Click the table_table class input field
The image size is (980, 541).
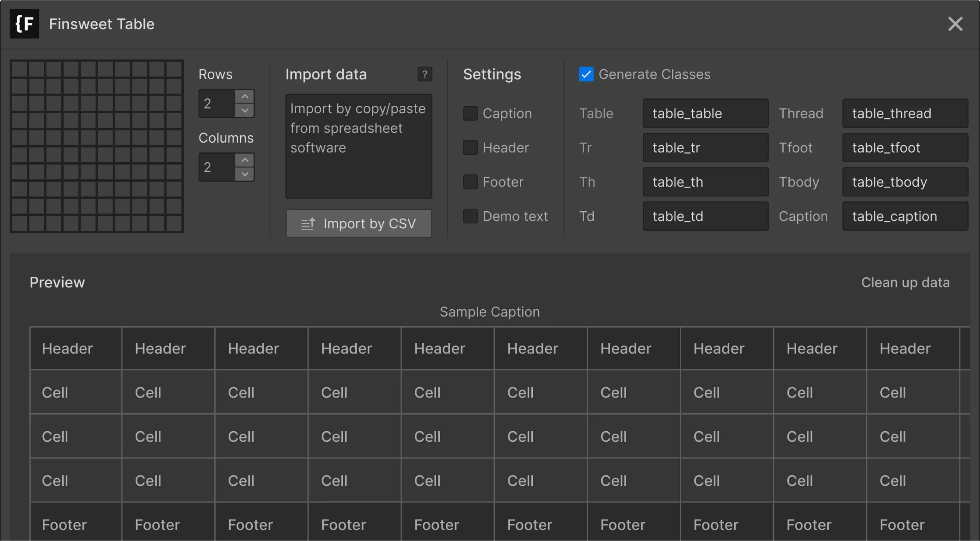705,113
